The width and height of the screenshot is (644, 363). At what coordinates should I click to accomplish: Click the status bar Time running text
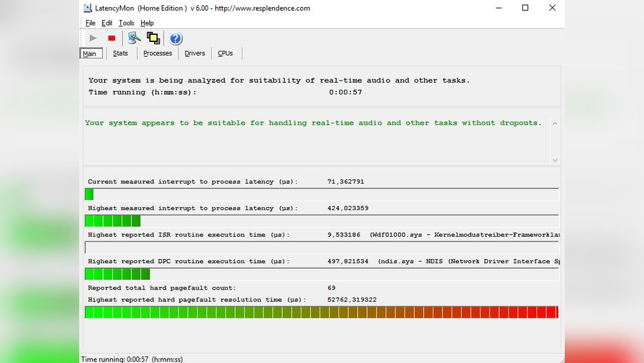(132, 359)
